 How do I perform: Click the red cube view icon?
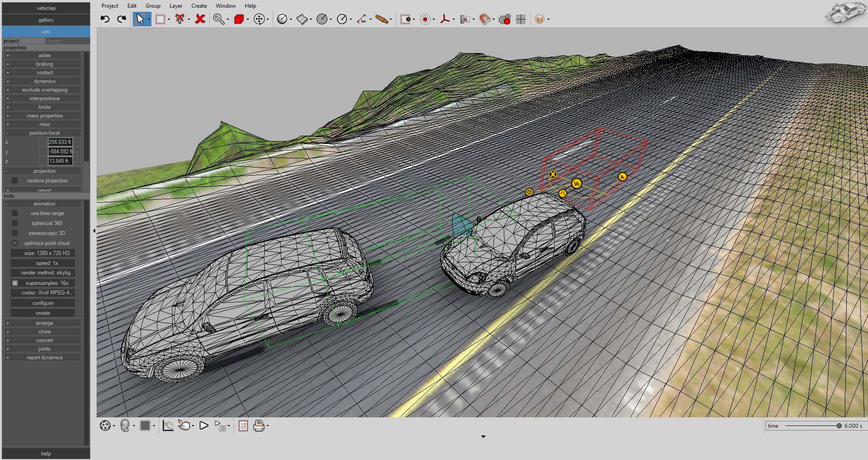[239, 19]
